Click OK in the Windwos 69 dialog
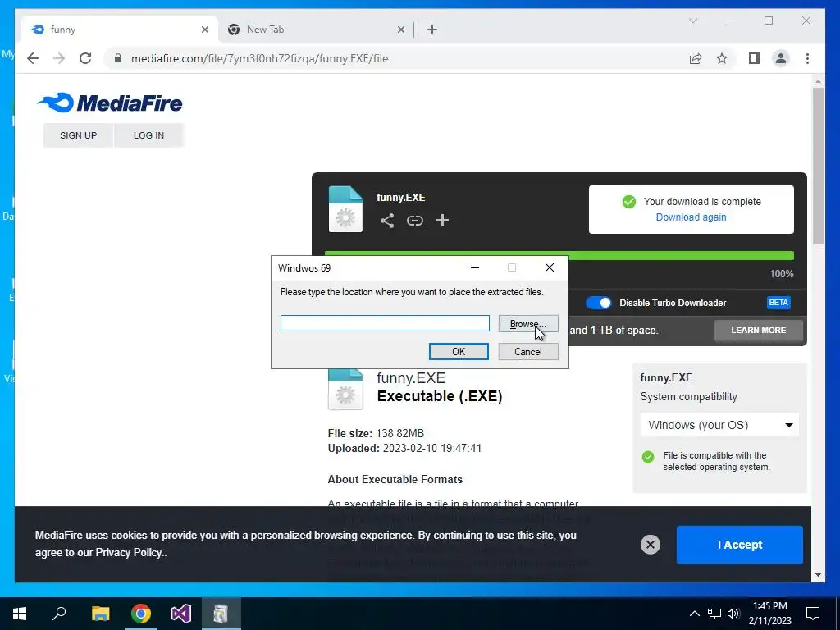The width and height of the screenshot is (840, 630). pyautogui.click(x=459, y=351)
